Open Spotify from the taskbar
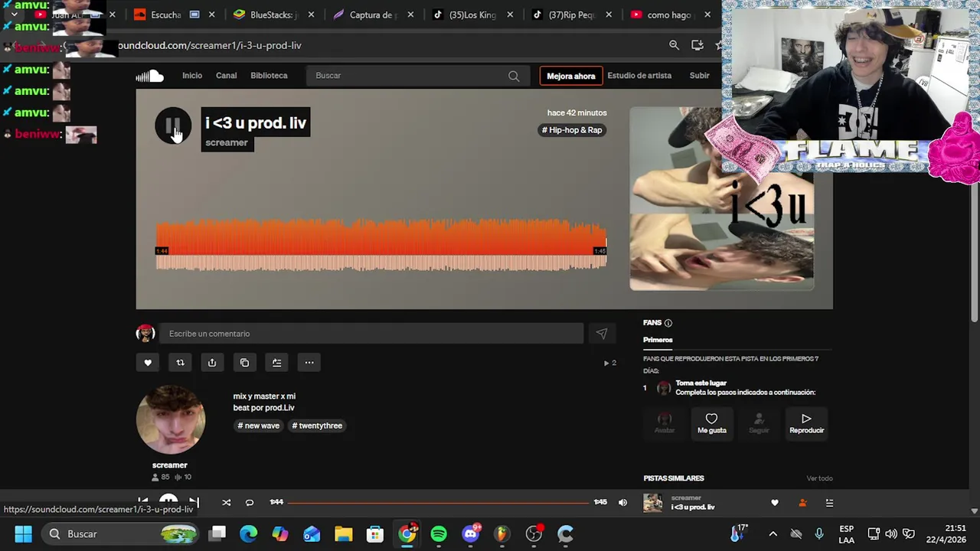Image resolution: width=980 pixels, height=551 pixels. (x=439, y=533)
